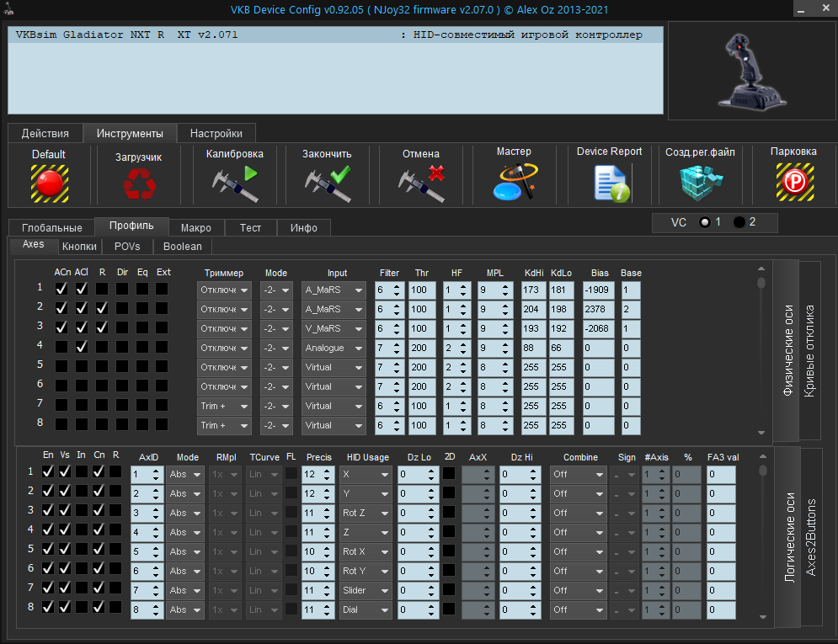Click the Axes2Buttons vertical tab

pos(811,537)
